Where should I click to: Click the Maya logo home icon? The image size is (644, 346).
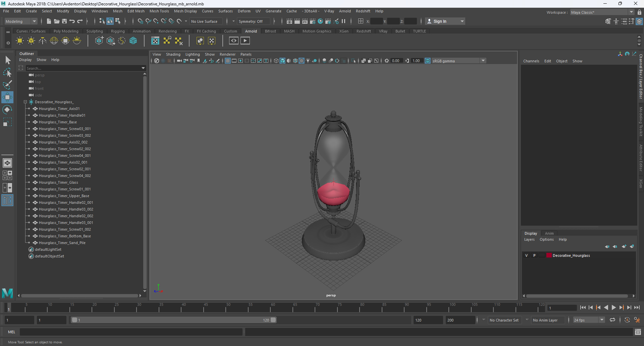pyautogui.click(x=7, y=293)
